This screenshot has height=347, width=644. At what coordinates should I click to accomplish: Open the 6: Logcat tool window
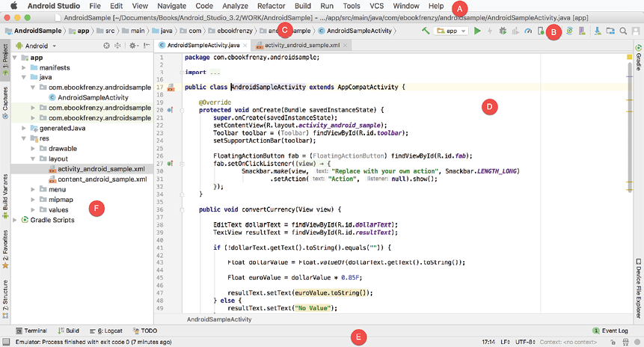pyautogui.click(x=106, y=331)
